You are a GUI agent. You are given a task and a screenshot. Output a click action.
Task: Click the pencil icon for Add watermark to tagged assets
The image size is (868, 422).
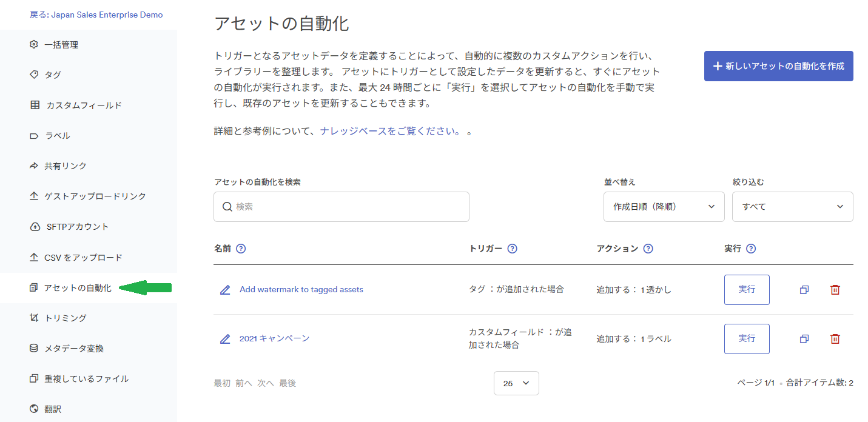tap(225, 290)
